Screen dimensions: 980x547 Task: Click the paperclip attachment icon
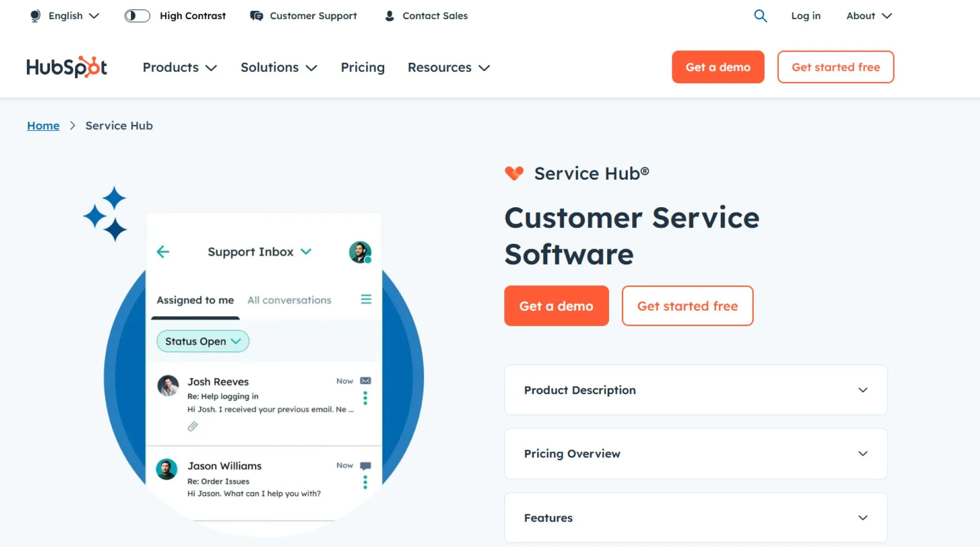[x=193, y=427]
